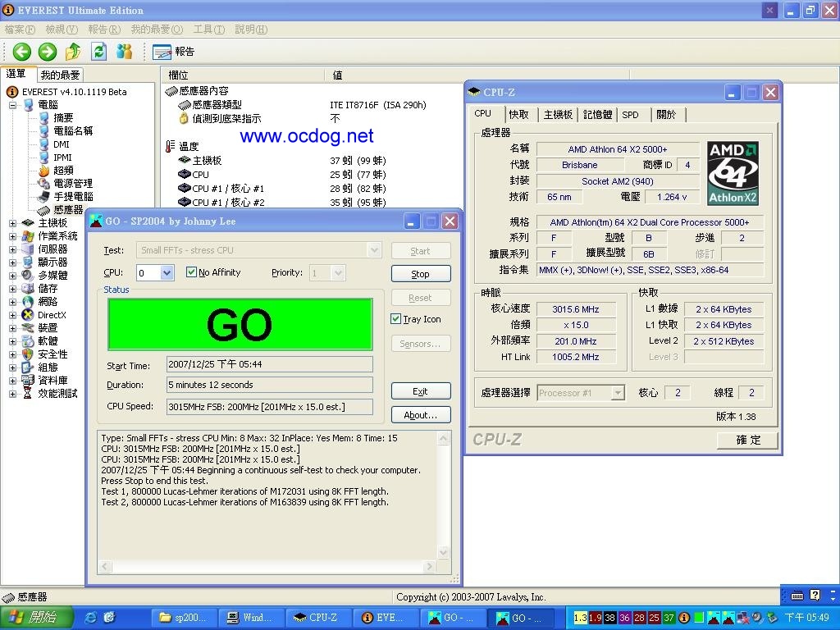
Task: Click the Exit button in SP2004
Action: pos(421,391)
